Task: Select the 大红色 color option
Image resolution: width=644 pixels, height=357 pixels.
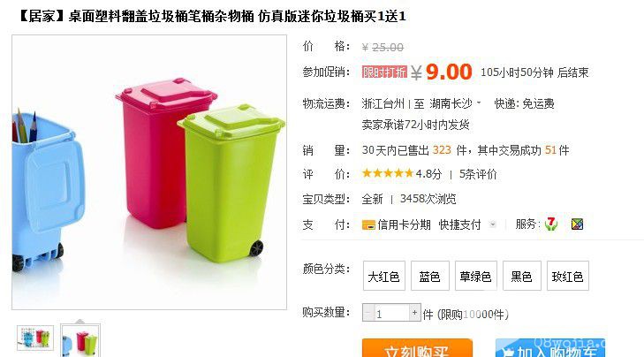Action: coord(384,276)
